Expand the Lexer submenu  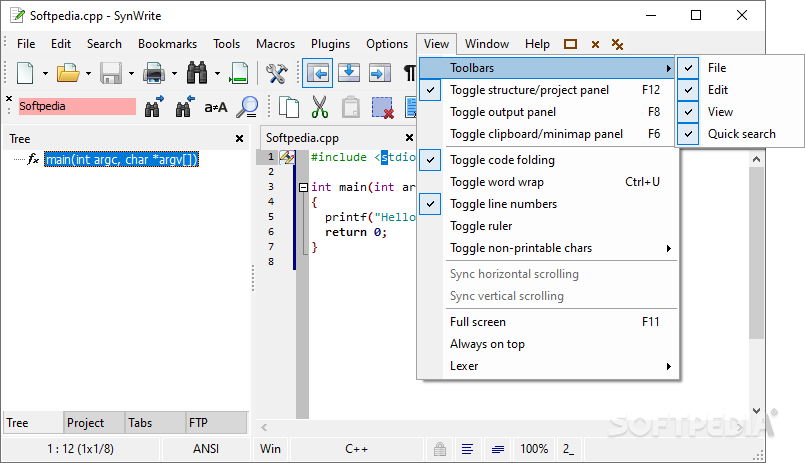[x=547, y=366]
